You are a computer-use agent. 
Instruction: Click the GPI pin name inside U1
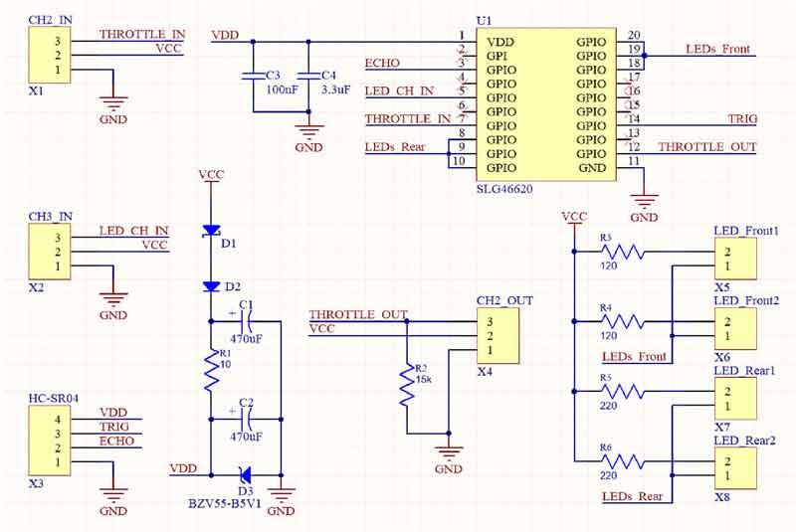pyautogui.click(x=497, y=56)
